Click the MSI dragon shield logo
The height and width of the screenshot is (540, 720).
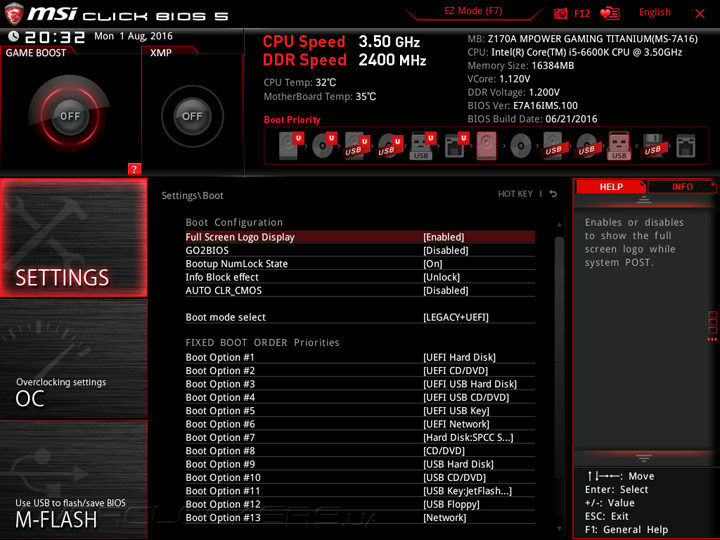pyautogui.click(x=14, y=13)
